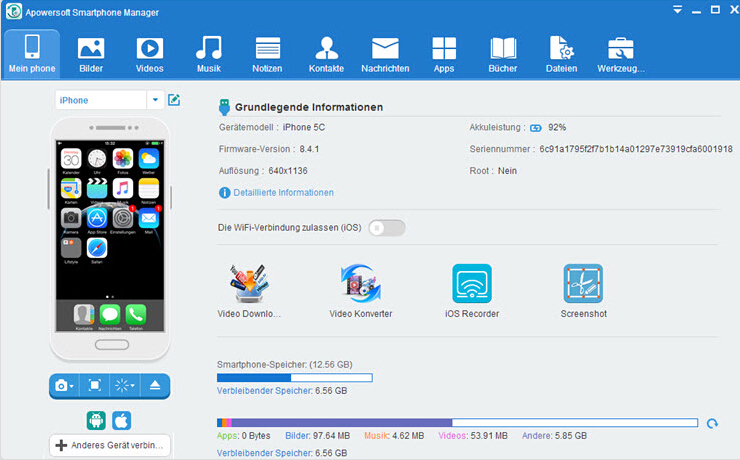Open the Bücher section
The image size is (740, 460).
503,55
